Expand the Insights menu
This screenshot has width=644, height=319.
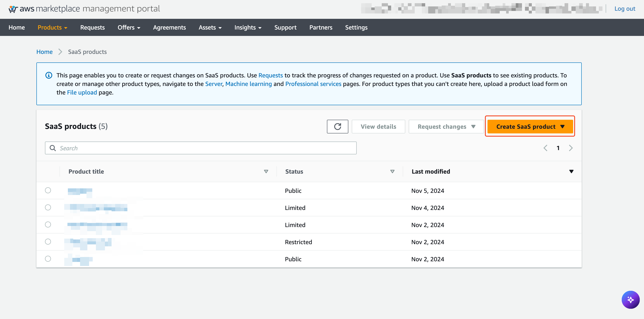click(x=248, y=27)
